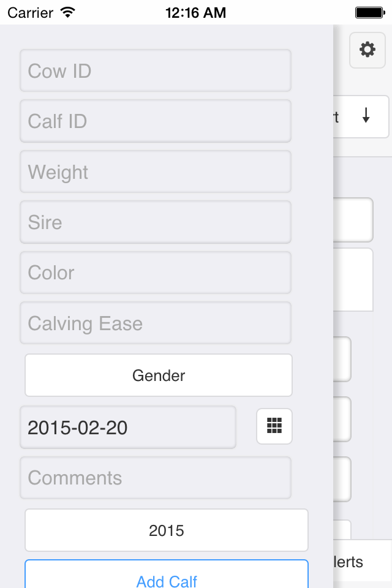Click the down arrow sort icon
392x588 pixels.
click(x=366, y=116)
